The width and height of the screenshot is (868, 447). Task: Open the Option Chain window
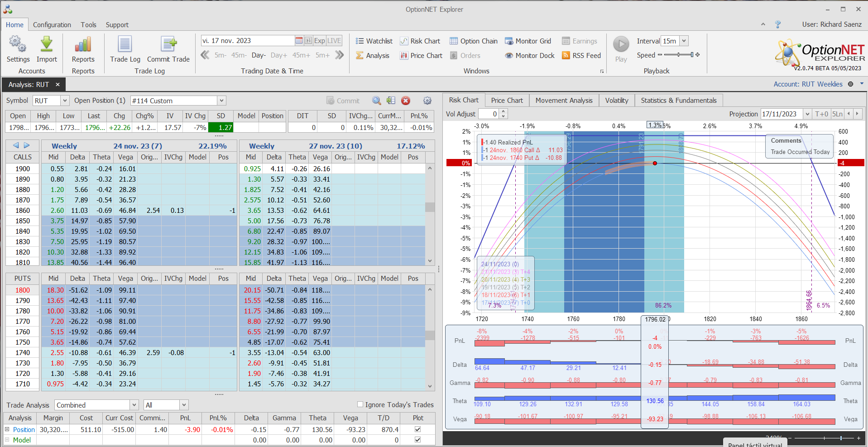click(x=474, y=41)
